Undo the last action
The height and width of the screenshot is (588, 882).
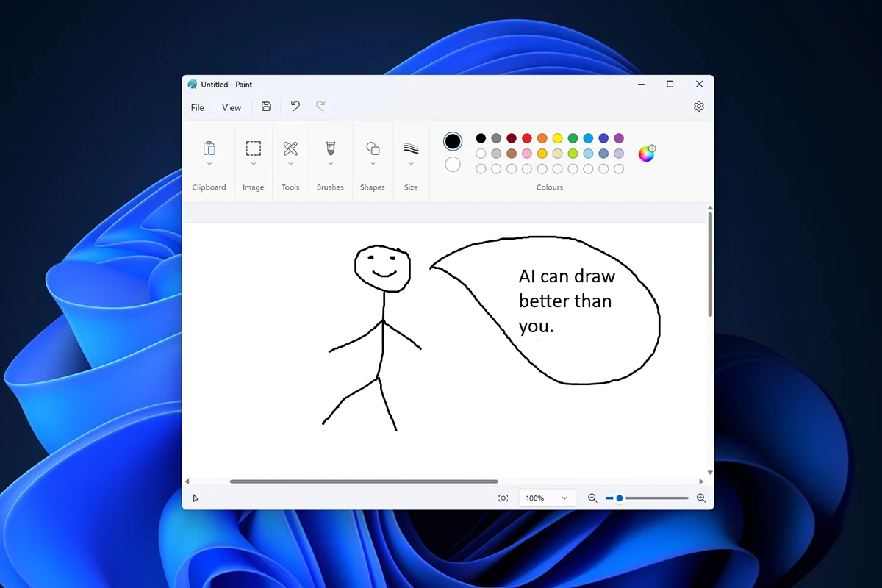[x=295, y=107]
